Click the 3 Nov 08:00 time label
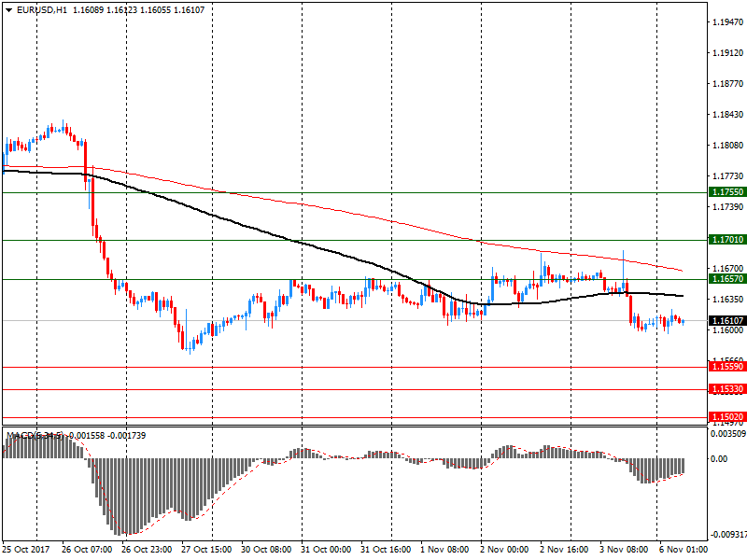The width and height of the screenshot is (747, 560). (x=624, y=550)
